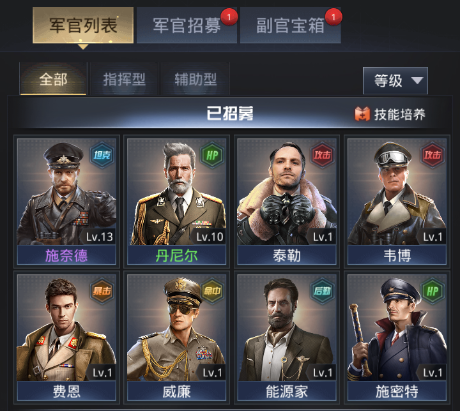This screenshot has height=411, width=460.
Task: Click the teal 后勤 badge on 能源家
Action: 322,291
